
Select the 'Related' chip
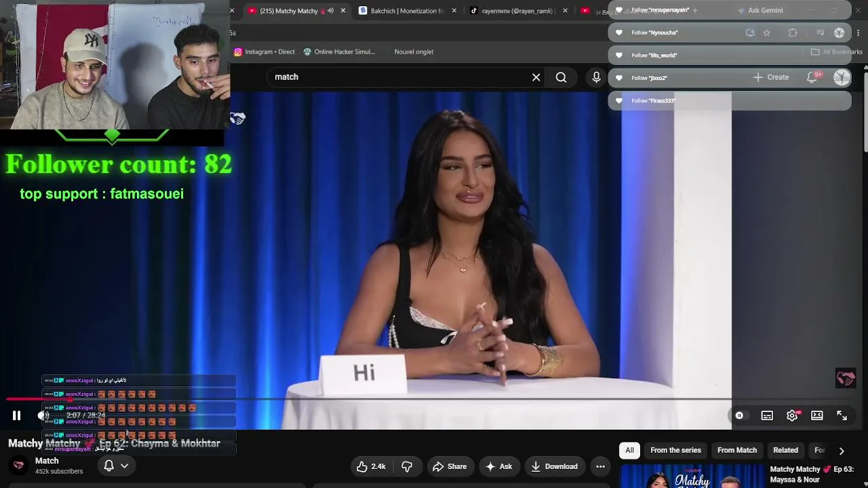785,450
